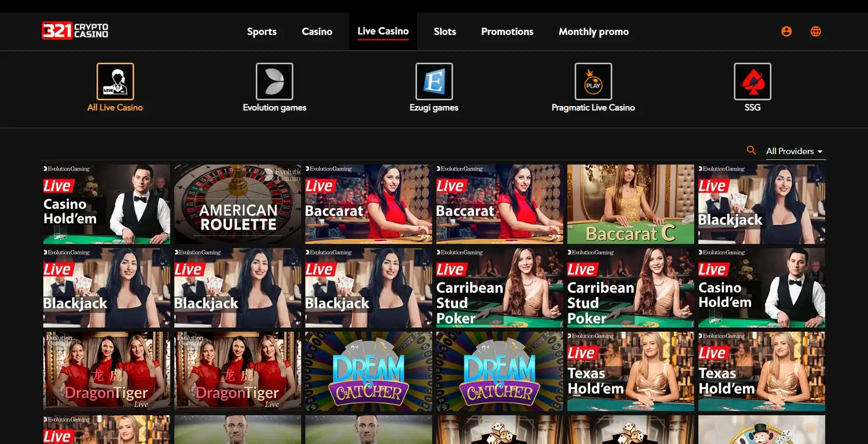Click the orange search magnifier icon
Viewport: 868px width, 444px height.
pyautogui.click(x=751, y=150)
